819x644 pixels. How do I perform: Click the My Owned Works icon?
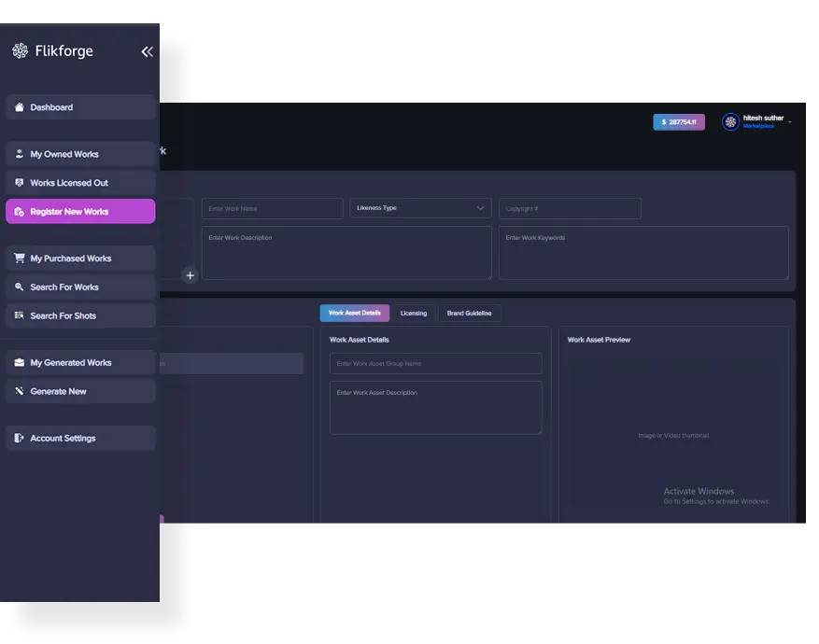pos(20,154)
